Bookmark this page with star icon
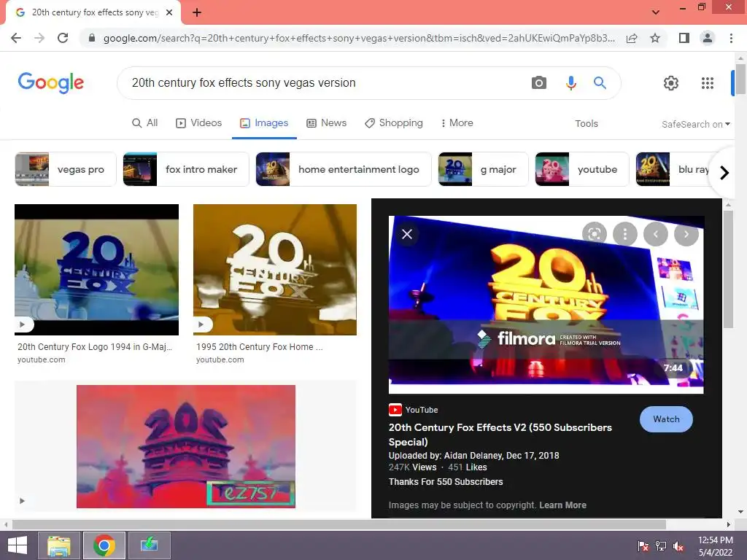This screenshot has height=560, width=747. coord(655,38)
